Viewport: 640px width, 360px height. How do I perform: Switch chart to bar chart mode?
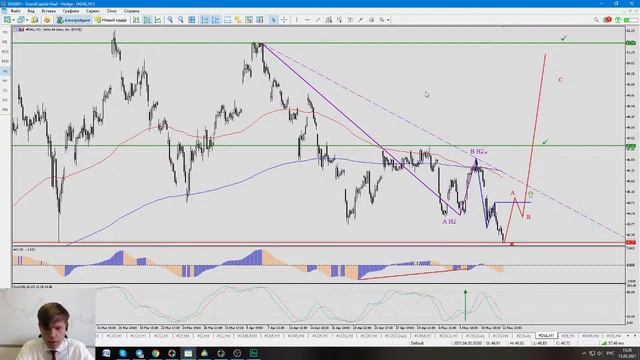tap(136, 20)
